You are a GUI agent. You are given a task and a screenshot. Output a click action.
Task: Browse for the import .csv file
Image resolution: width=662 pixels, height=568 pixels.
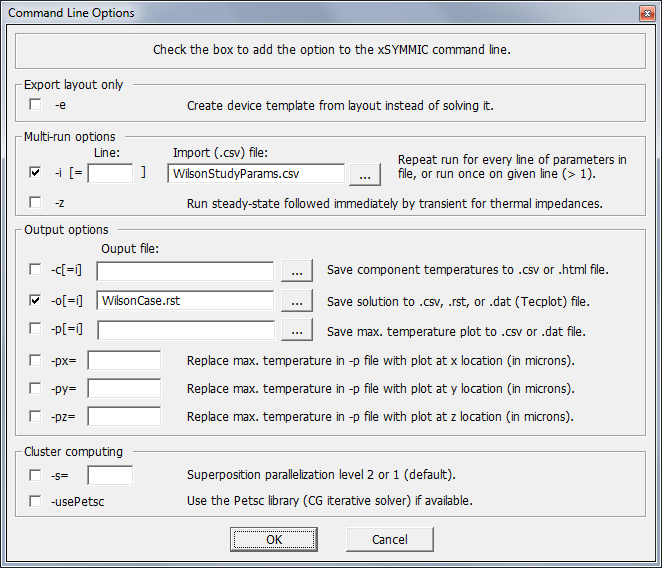tap(365, 174)
